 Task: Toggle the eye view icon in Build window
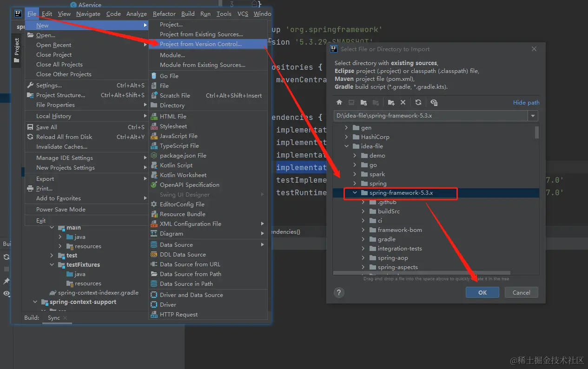coord(7,293)
